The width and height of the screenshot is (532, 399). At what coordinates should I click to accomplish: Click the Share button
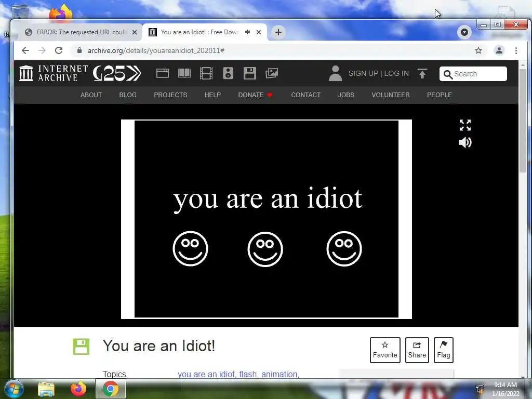click(417, 350)
